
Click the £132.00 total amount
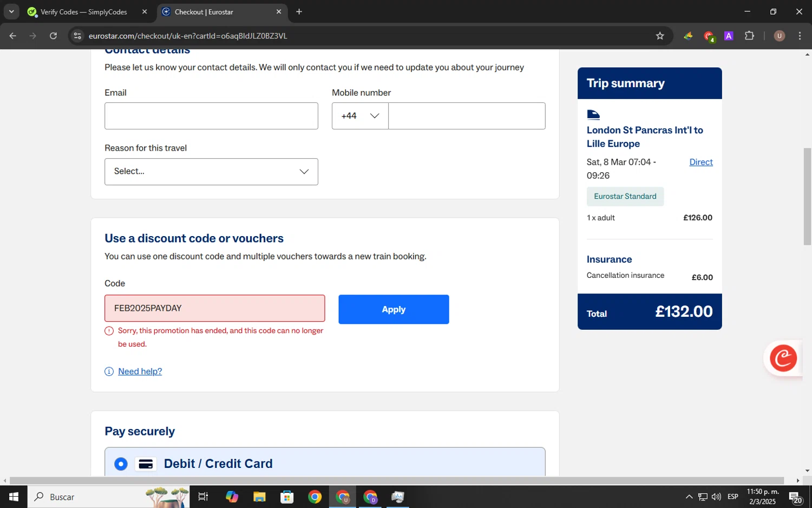pyautogui.click(x=684, y=311)
